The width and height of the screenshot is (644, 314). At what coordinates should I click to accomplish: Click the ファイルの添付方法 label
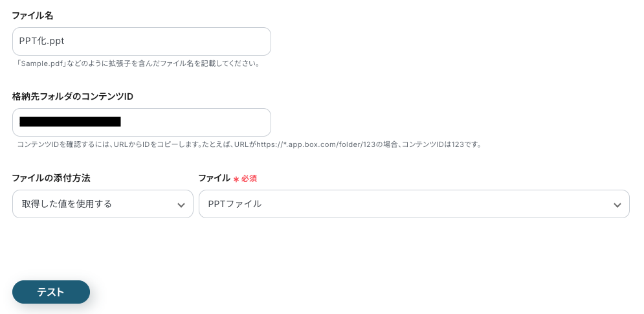coord(50,178)
